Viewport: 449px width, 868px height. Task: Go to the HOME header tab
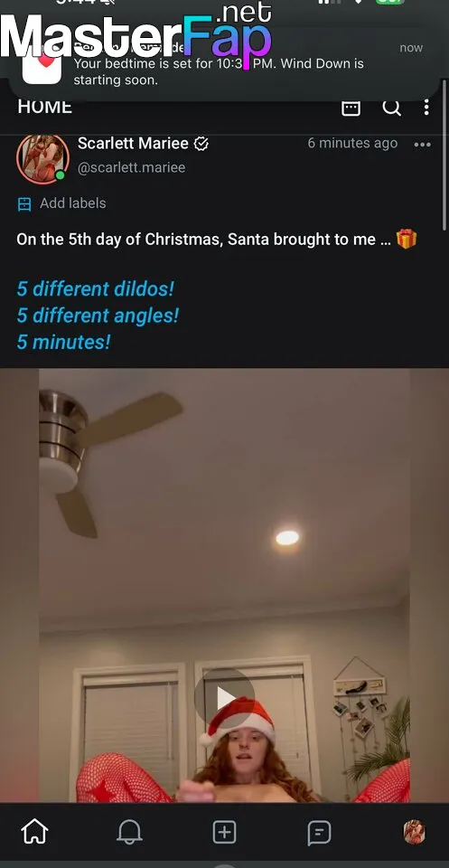pos(45,107)
